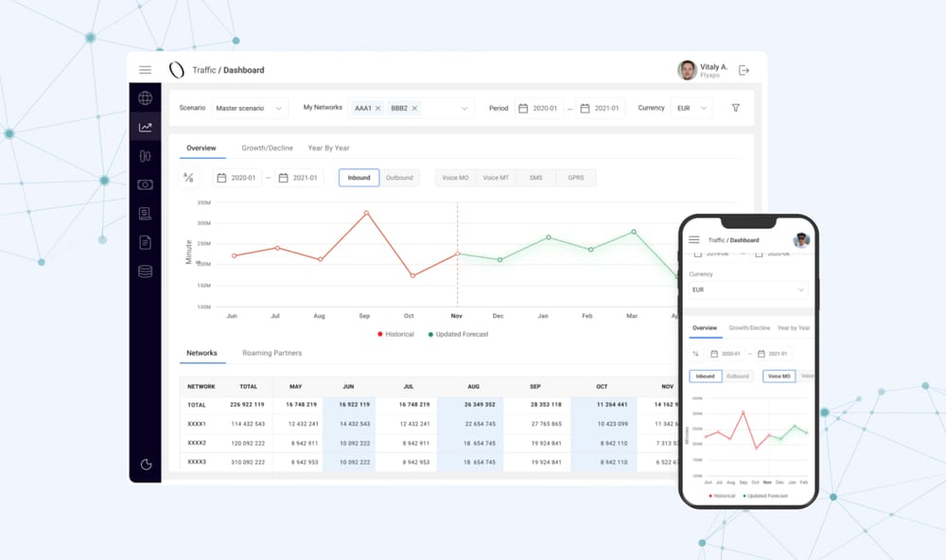Open the filter funnel icon near Currency
946x560 pixels.
(x=735, y=108)
